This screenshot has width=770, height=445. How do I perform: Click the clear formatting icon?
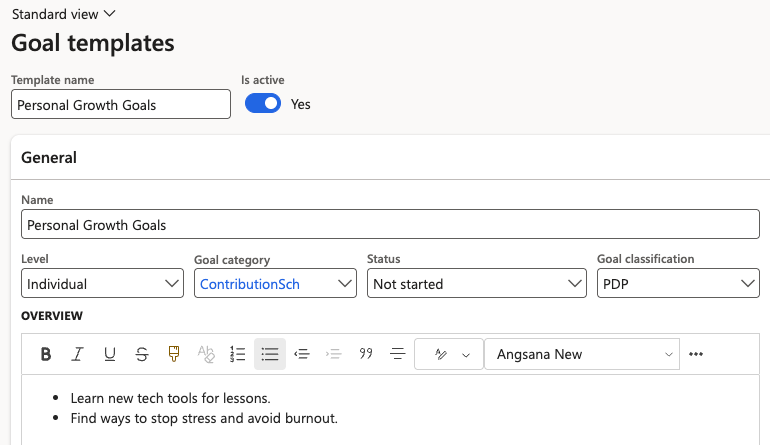pos(206,354)
